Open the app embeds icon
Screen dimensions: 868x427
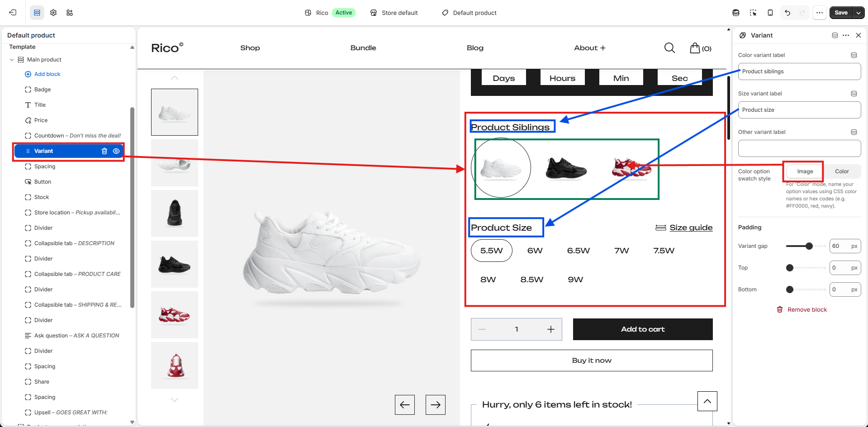(70, 13)
